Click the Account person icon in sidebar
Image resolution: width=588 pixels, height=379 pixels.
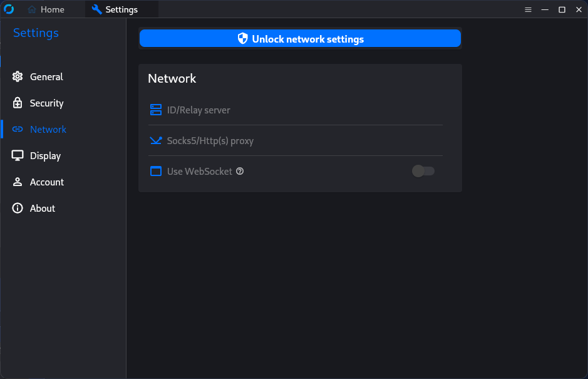coord(17,182)
